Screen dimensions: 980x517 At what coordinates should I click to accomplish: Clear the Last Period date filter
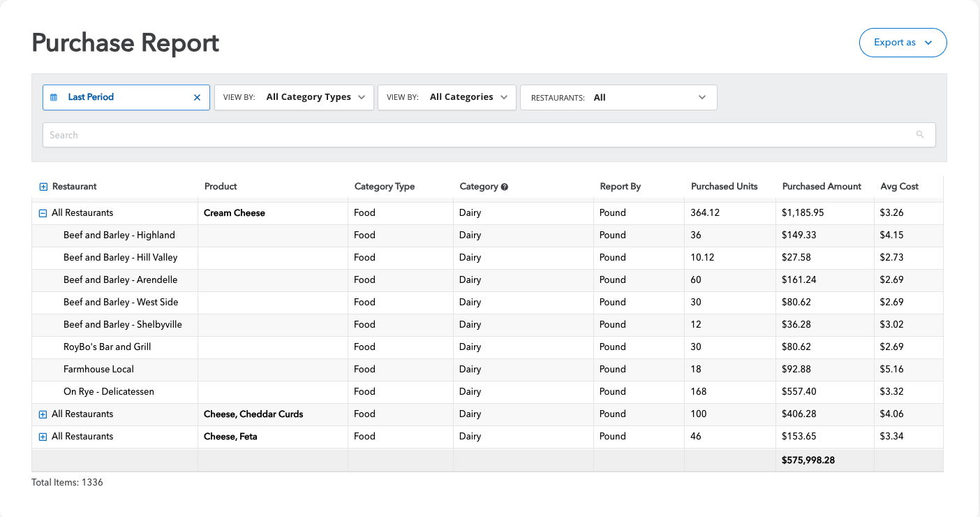coord(197,98)
